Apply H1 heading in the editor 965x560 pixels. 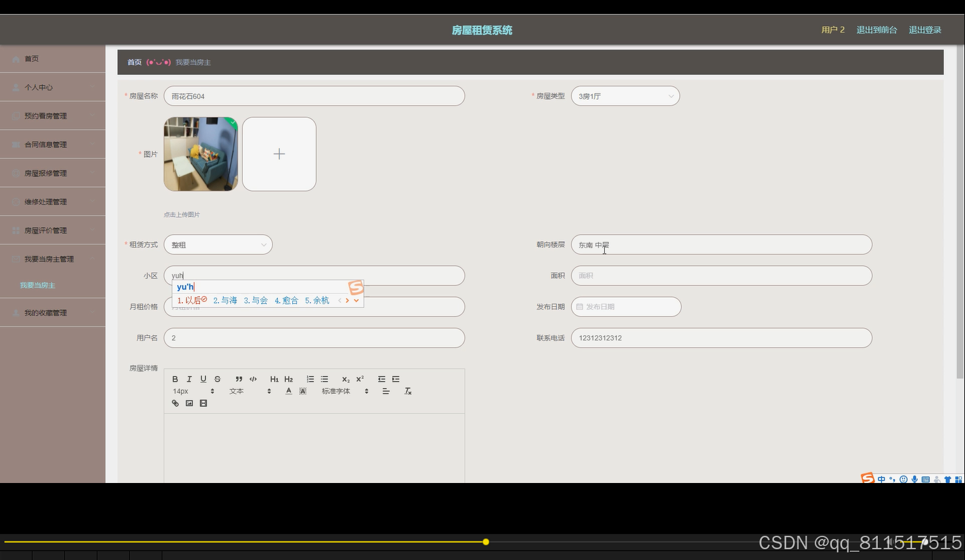tap(274, 379)
